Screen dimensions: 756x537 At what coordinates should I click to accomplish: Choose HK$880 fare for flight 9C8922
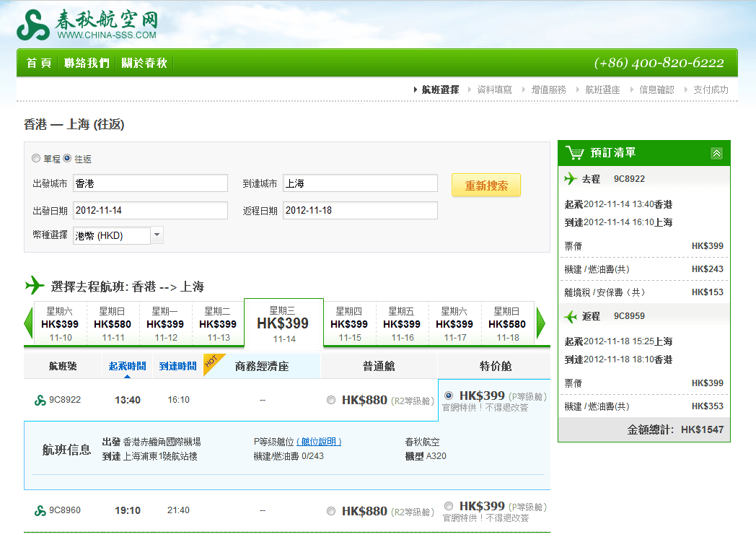331,400
